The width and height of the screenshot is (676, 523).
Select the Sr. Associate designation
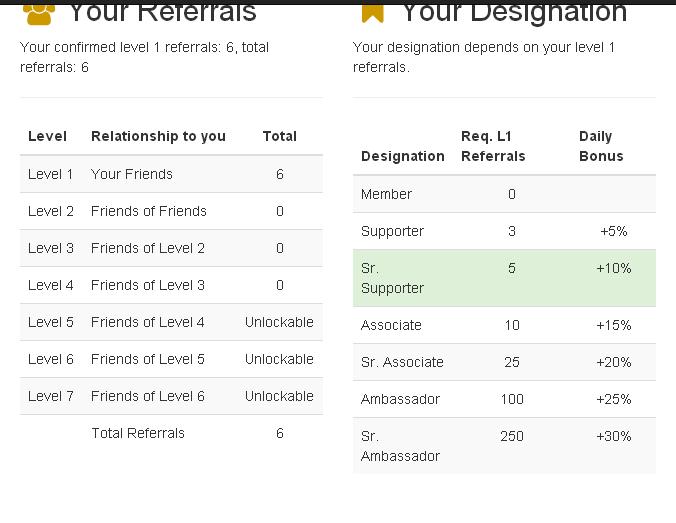coord(402,362)
